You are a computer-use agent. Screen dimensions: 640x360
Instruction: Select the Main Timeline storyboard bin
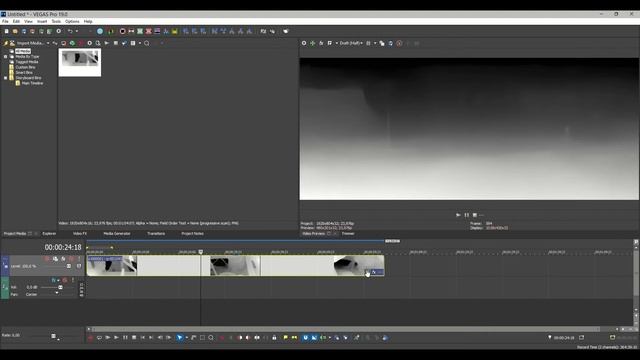32,83
